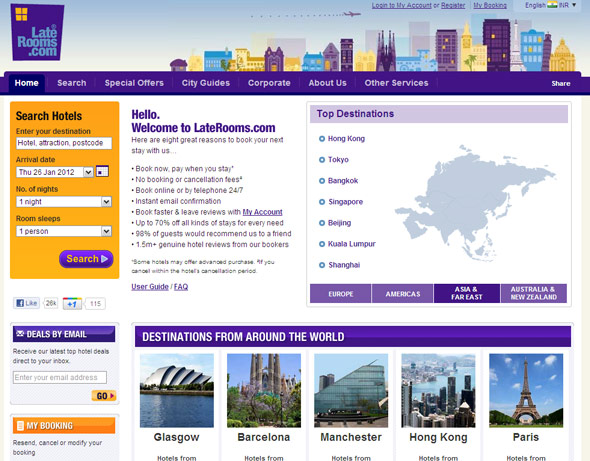Click the Register link
This screenshot has height=461, width=590.
click(x=453, y=5)
